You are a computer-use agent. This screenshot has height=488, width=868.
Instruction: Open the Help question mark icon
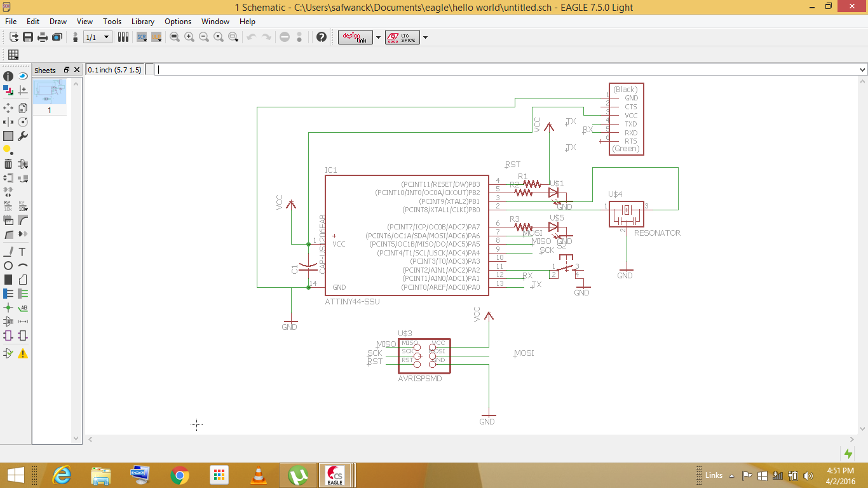click(322, 37)
